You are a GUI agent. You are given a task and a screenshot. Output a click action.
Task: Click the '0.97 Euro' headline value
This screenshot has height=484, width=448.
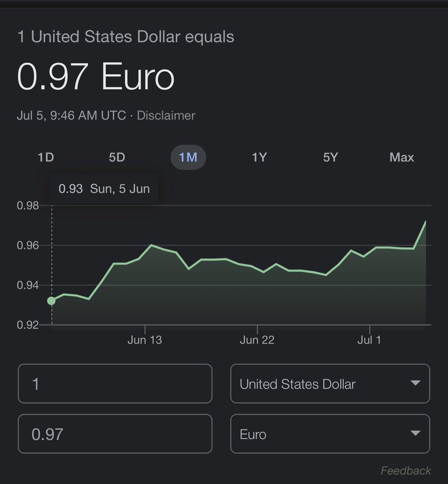96,77
